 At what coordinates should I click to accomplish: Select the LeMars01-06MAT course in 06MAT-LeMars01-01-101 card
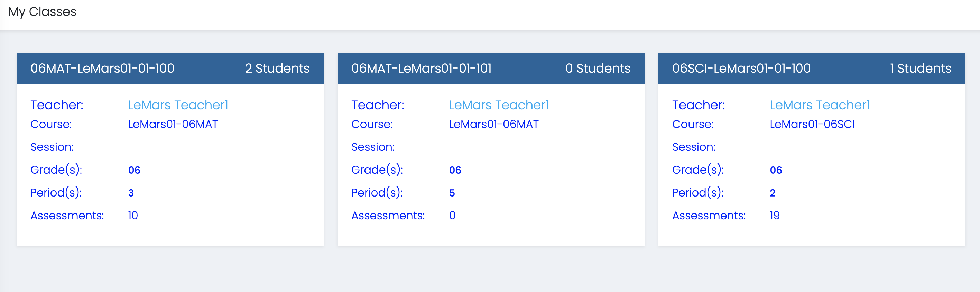(493, 125)
